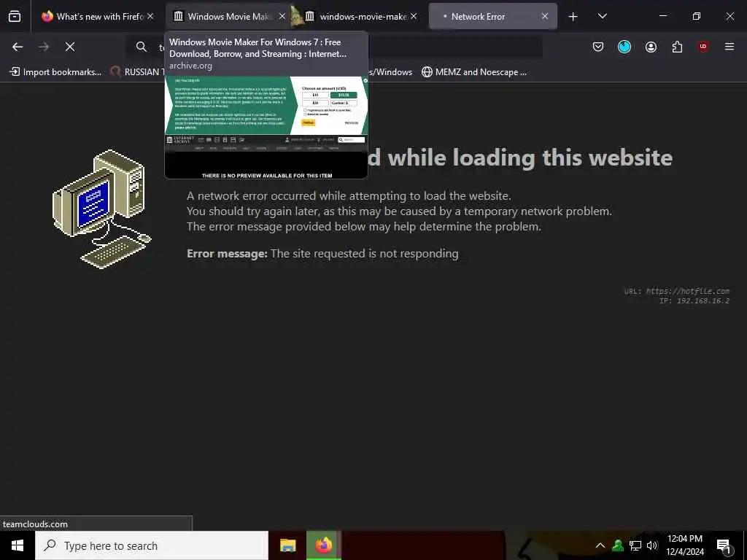Click the Type here to search box
Image resolution: width=747 pixels, height=560 pixels.
(x=152, y=545)
